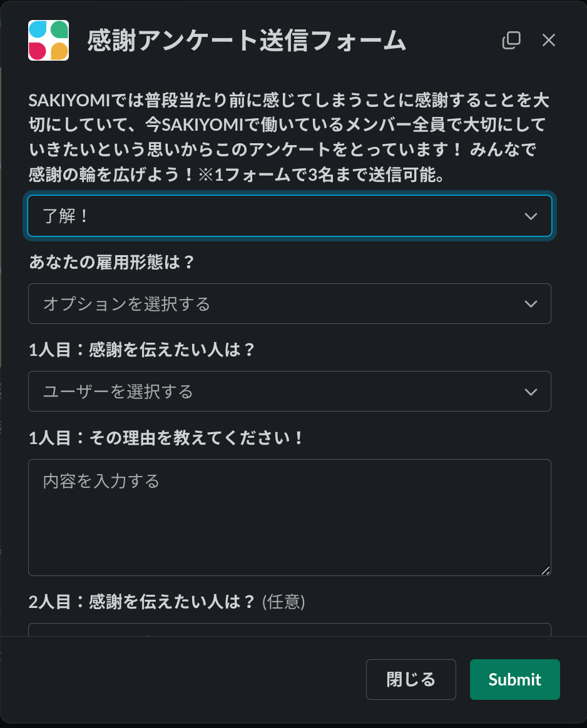The image size is (587, 728).
Task: Click the 感謝アンケート送信フォーム title
Action: [247, 41]
